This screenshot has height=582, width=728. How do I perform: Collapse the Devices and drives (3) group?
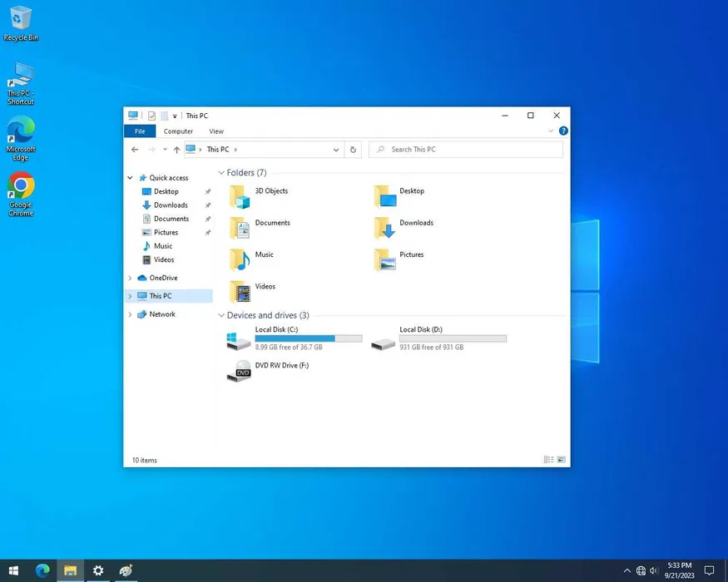(x=221, y=315)
